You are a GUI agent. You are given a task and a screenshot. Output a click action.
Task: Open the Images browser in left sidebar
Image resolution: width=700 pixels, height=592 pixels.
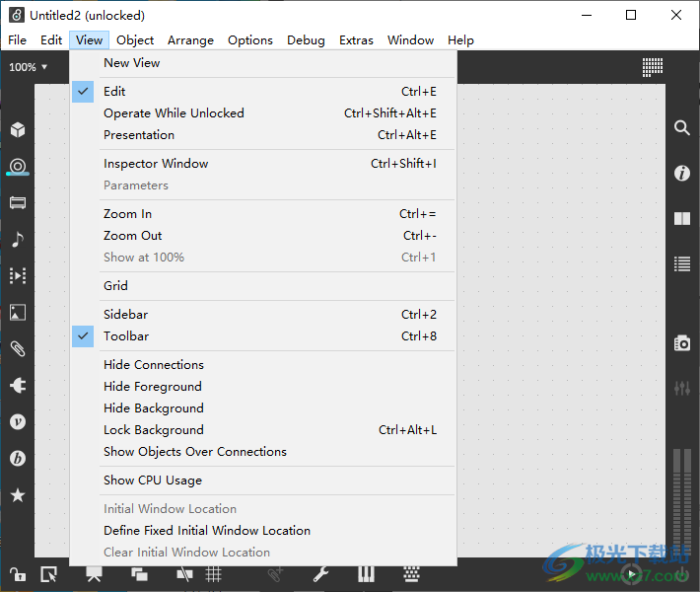17,313
